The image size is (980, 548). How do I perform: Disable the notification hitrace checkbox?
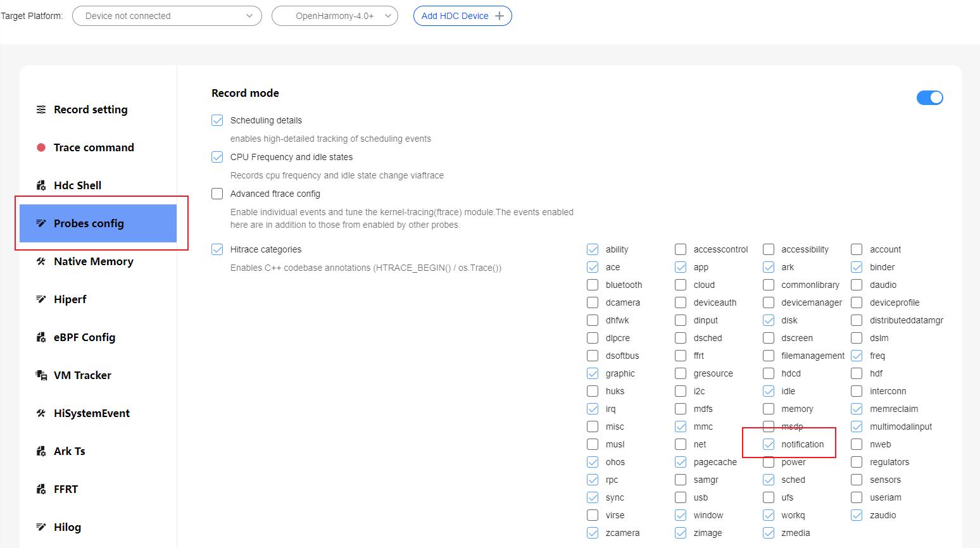[x=769, y=444]
